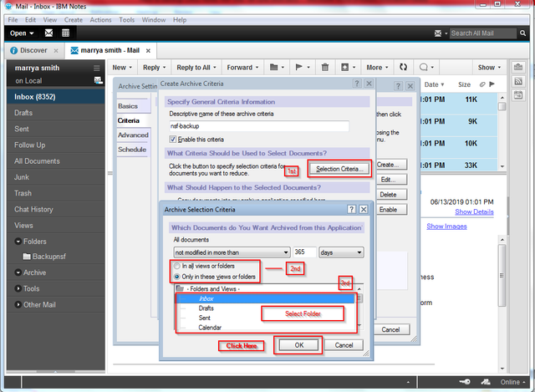This screenshot has width=535, height=392.
Task: Open the calendar icon in top bar
Action: [65, 33]
